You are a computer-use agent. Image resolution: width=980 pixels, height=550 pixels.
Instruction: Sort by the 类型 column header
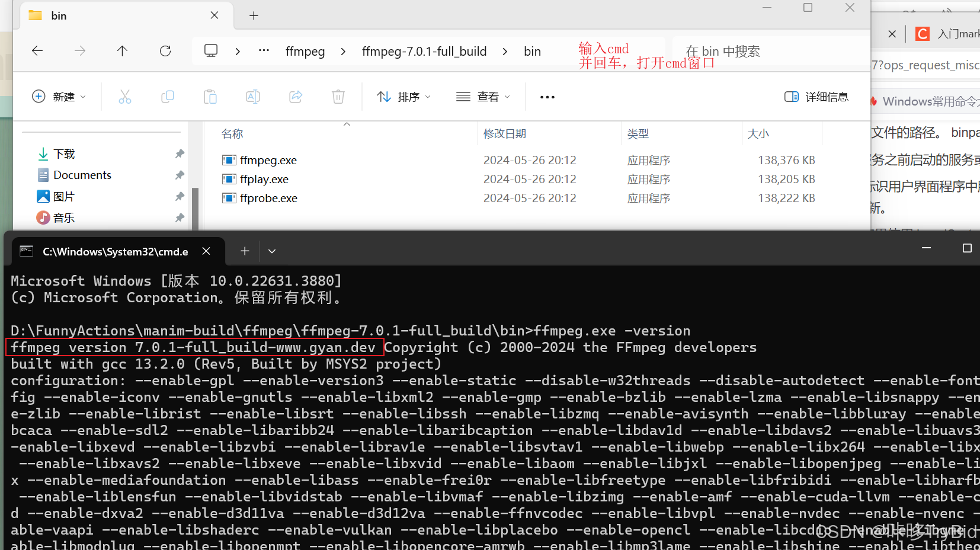click(638, 134)
